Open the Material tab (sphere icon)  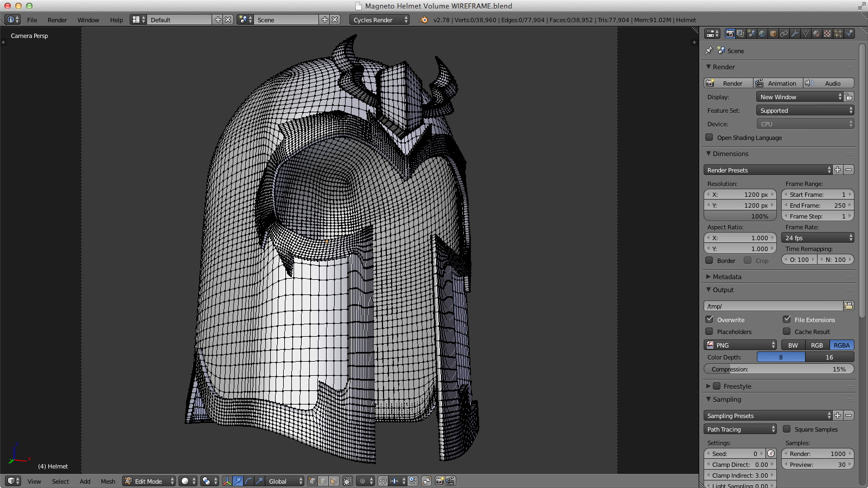[816, 34]
